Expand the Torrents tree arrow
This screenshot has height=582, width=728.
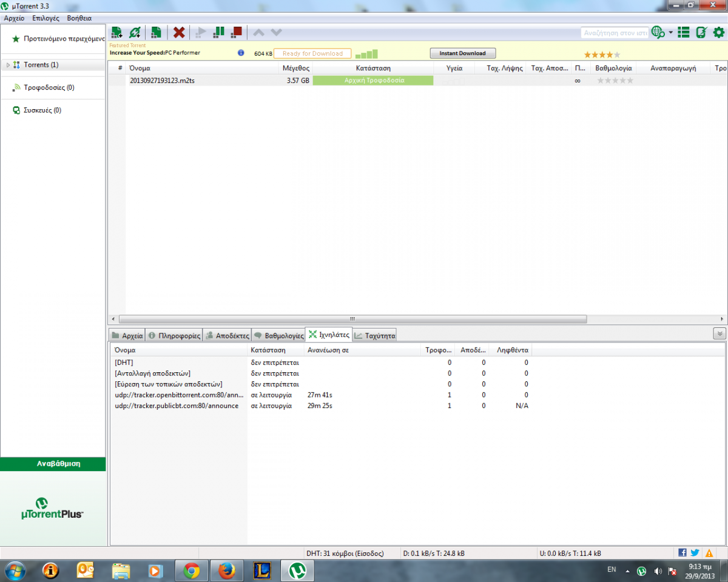(x=8, y=65)
